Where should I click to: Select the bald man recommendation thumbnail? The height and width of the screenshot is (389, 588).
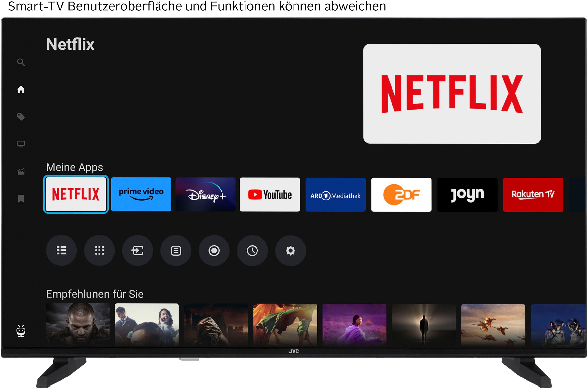coord(78,325)
